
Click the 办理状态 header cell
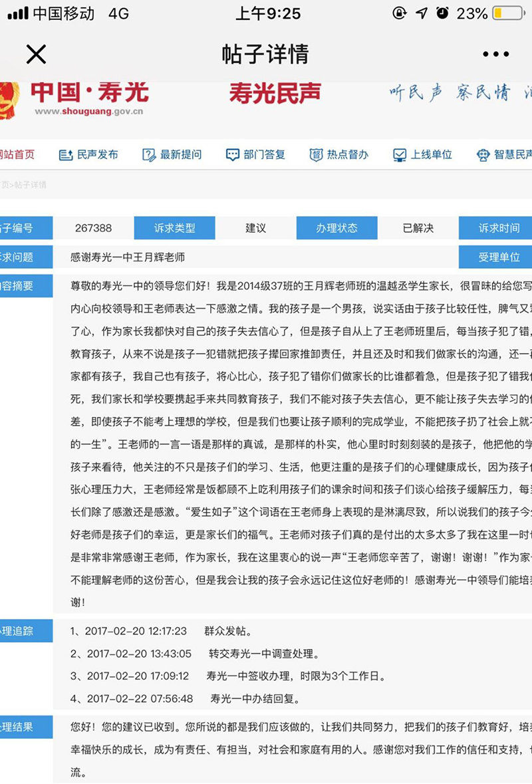click(336, 228)
